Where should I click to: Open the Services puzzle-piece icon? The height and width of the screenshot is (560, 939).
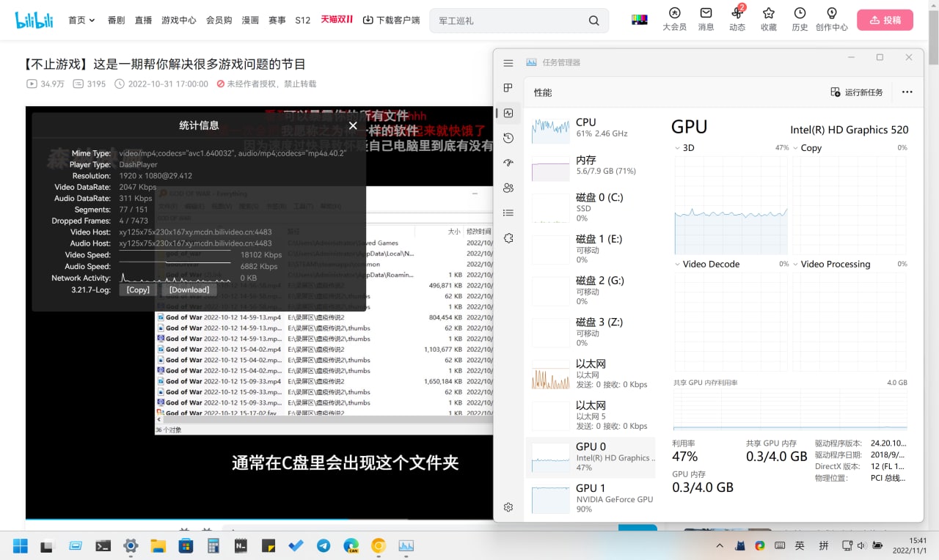508,237
